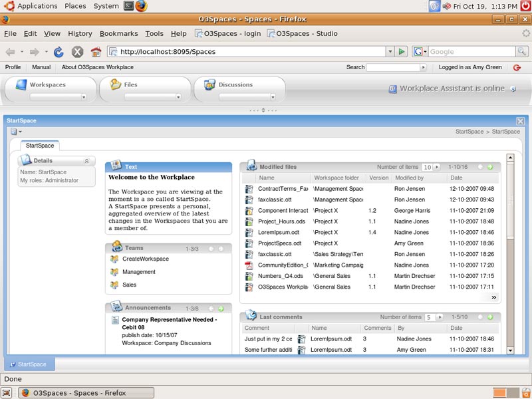This screenshot has width=532, height=399.
Task: Click the next page arrow in Announcements
Action: pyautogui.click(x=221, y=309)
